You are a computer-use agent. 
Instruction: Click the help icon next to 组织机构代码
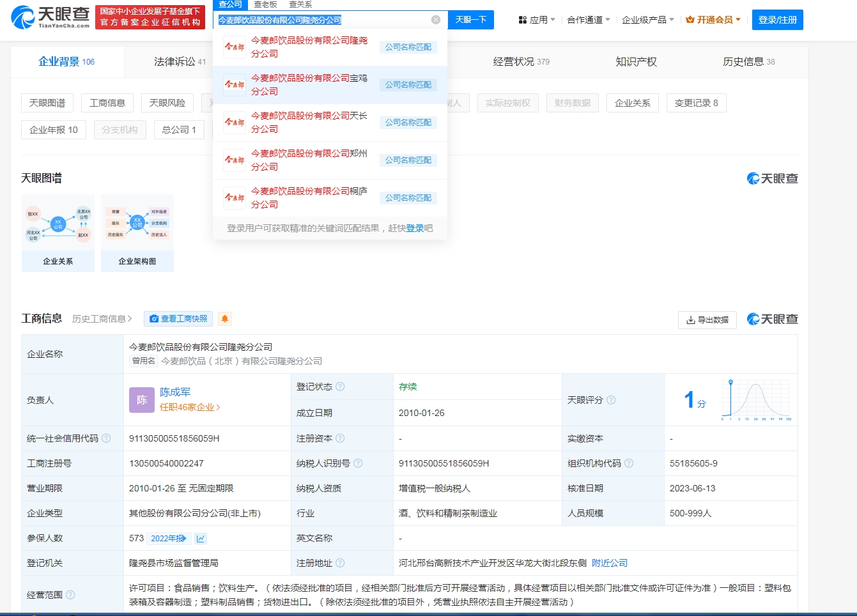(x=629, y=463)
